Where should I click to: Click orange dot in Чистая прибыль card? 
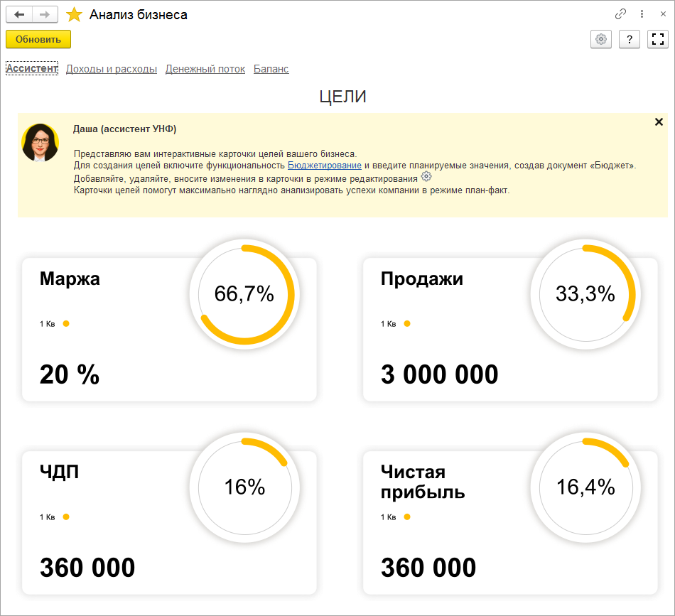coord(407,517)
